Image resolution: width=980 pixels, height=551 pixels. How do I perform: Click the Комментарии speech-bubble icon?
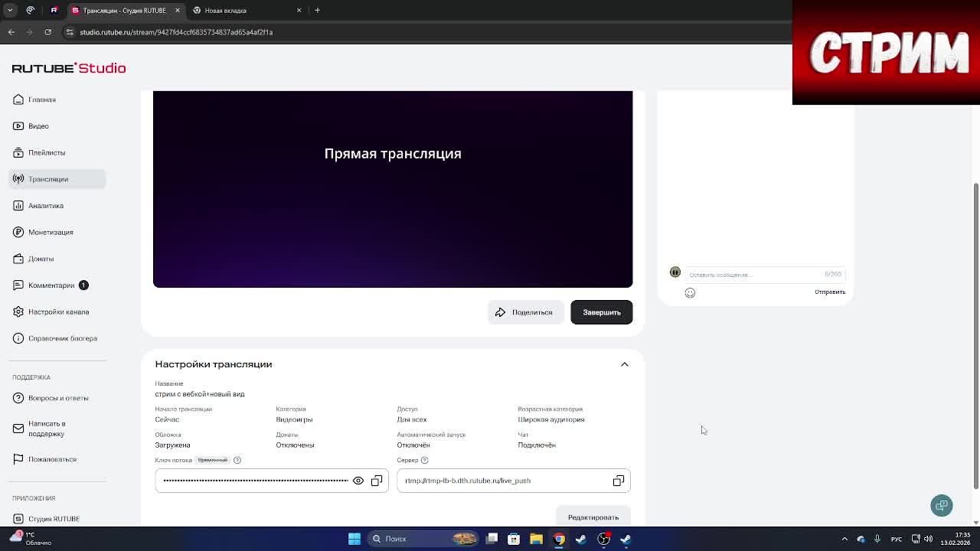[x=18, y=285]
